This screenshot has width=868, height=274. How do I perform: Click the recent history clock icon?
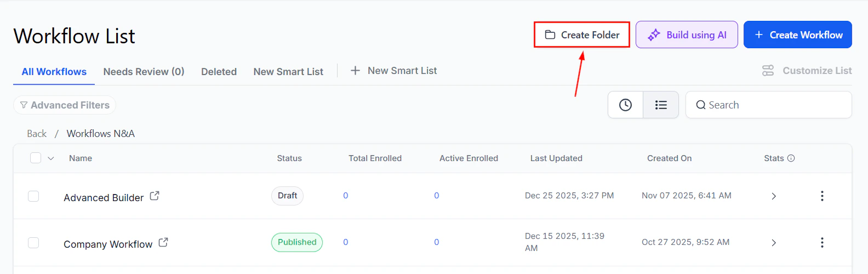625,105
